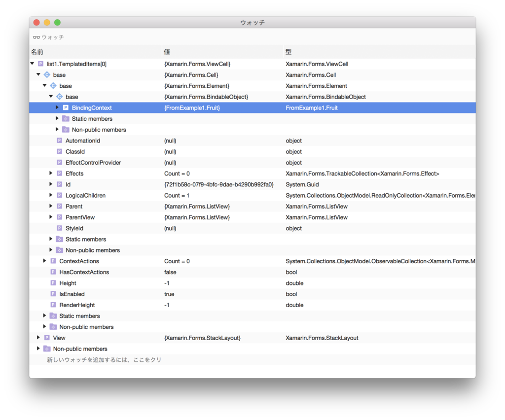Select the {Xamarin.Forms.StackLayout} value cell
505x420 pixels.
[x=202, y=338]
